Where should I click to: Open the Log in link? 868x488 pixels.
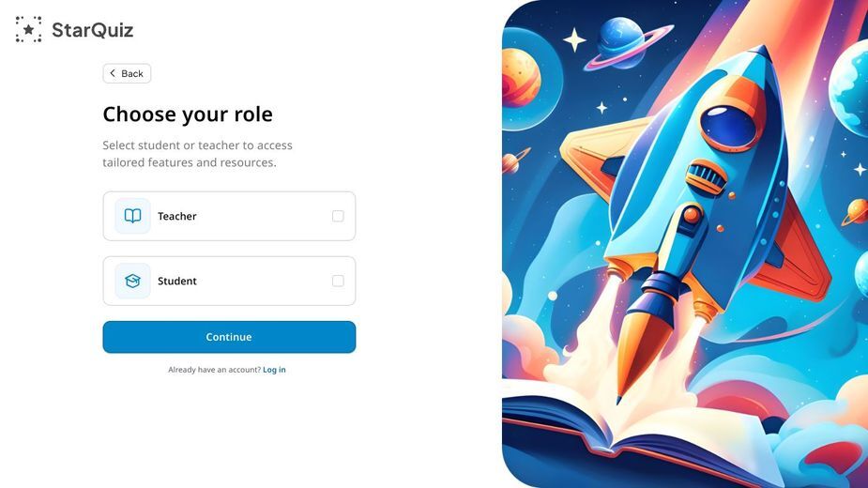pos(274,370)
